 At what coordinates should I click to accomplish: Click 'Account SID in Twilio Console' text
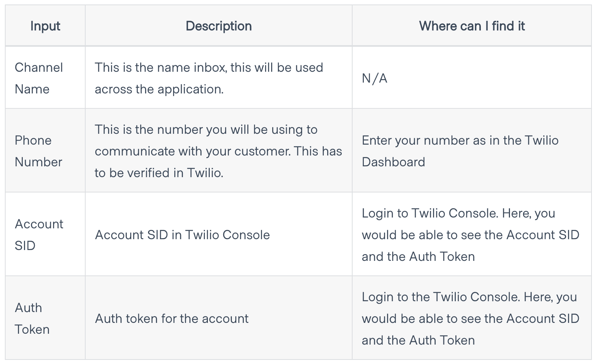[x=182, y=235]
